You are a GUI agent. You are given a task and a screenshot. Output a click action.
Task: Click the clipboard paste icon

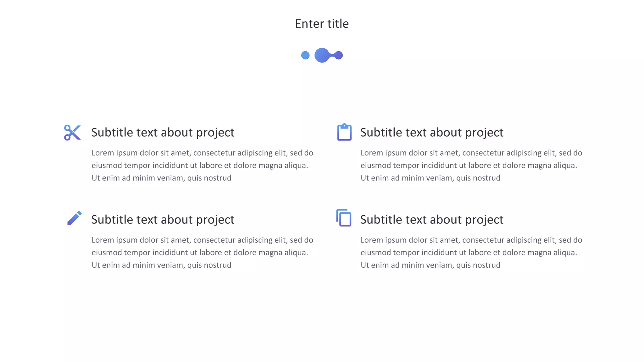[344, 132]
